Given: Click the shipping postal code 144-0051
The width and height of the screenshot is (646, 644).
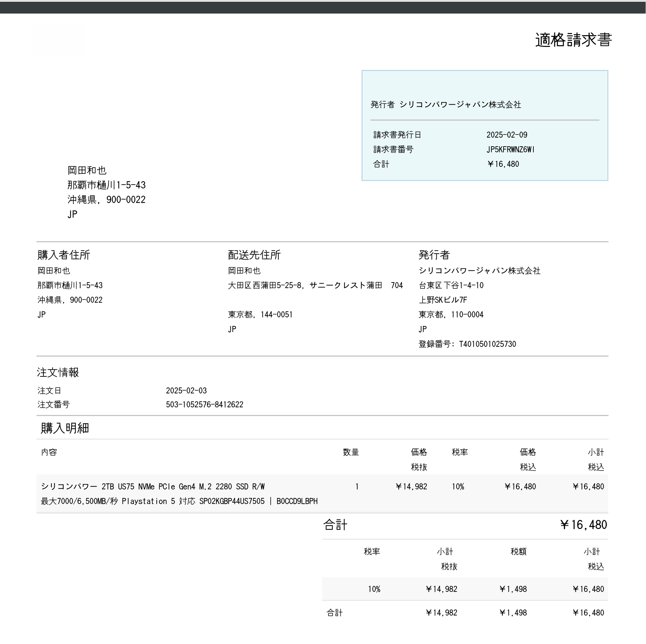Looking at the screenshot, I should pos(276,315).
